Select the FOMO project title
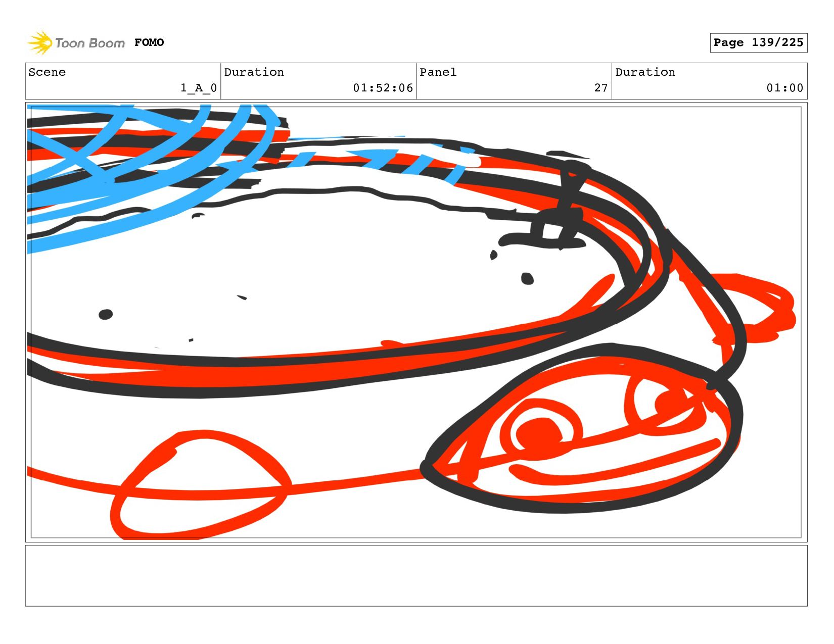This screenshot has height=644, width=834. pyautogui.click(x=149, y=42)
